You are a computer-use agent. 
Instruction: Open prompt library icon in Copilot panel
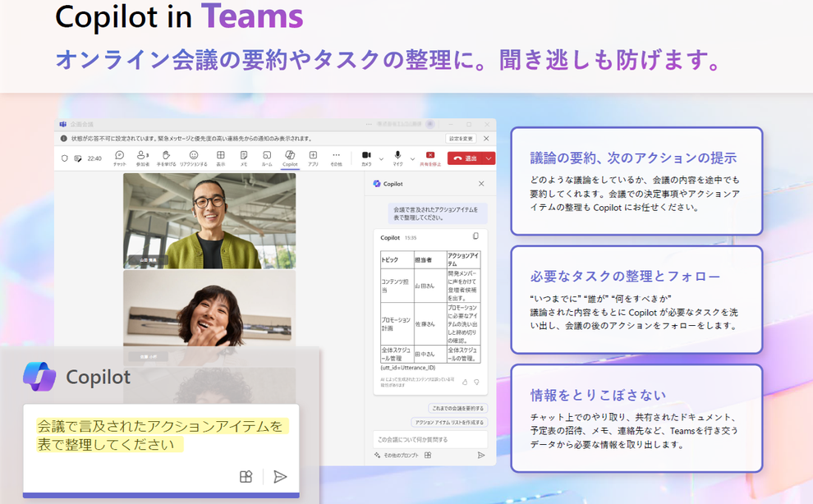[428, 456]
